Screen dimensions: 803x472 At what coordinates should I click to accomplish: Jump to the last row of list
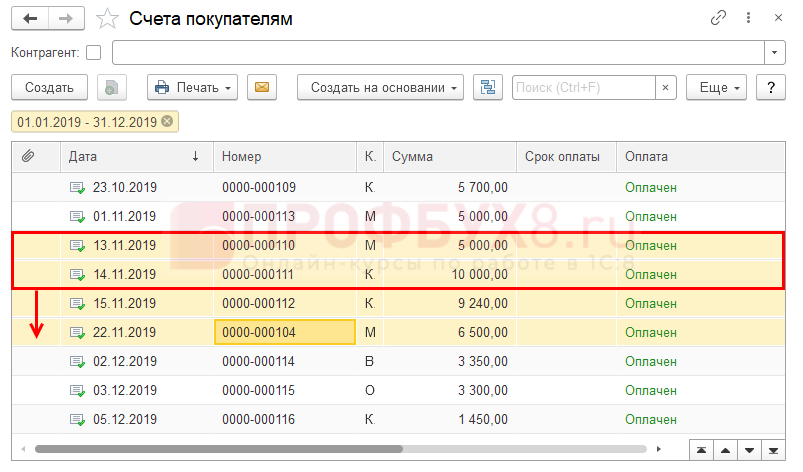pyautogui.click(x=774, y=449)
